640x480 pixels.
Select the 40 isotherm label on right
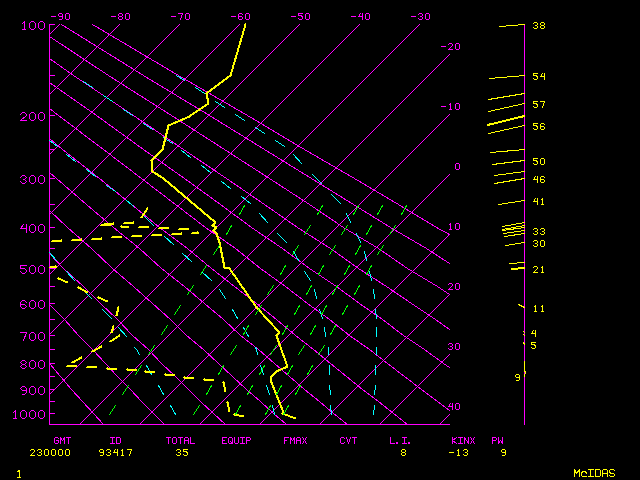pyautogui.click(x=454, y=407)
